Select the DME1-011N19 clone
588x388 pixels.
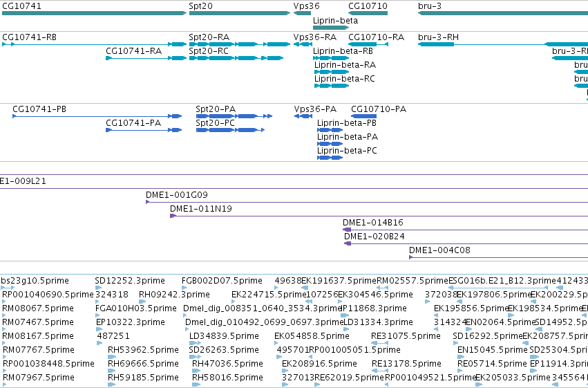[379, 216]
